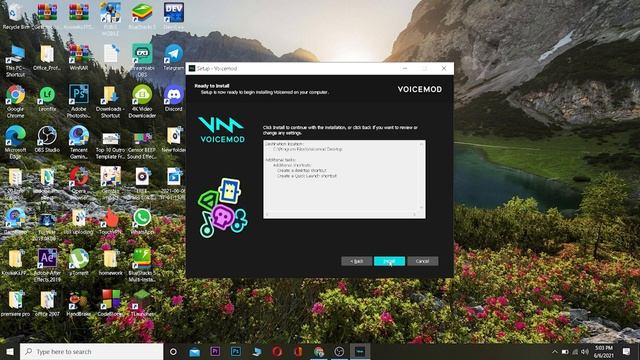Select the 4K Video Downloader icon
This screenshot has width=640, height=360.
tap(142, 101)
